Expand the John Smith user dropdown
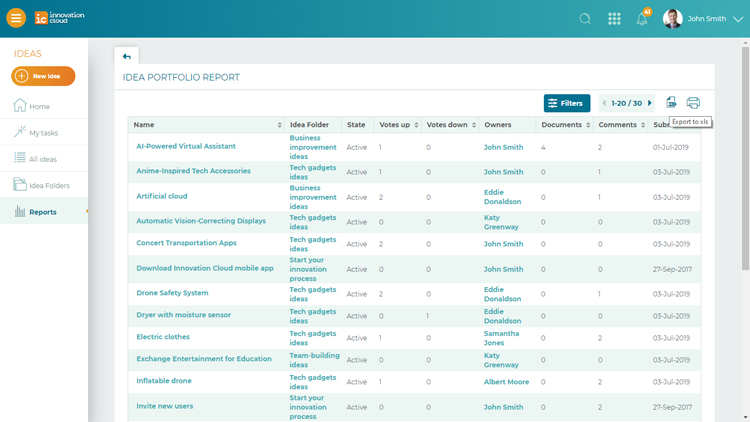The width and height of the screenshot is (750, 422). [738, 19]
